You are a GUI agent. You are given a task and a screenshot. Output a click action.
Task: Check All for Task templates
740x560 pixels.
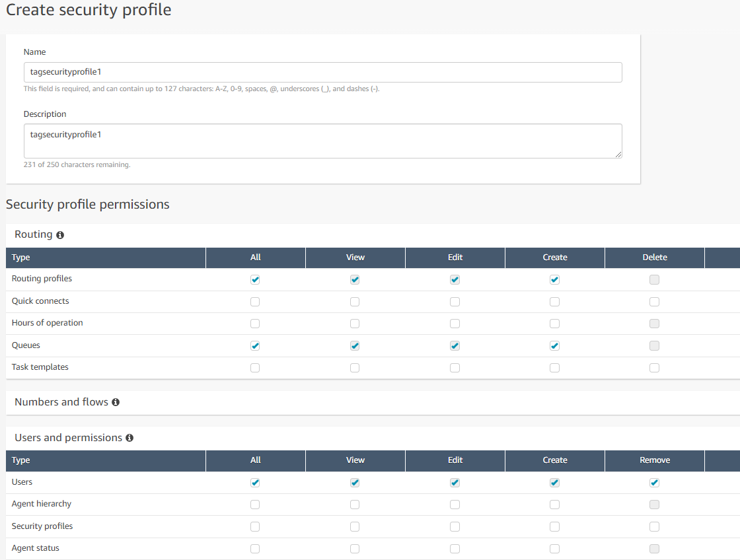[255, 368]
